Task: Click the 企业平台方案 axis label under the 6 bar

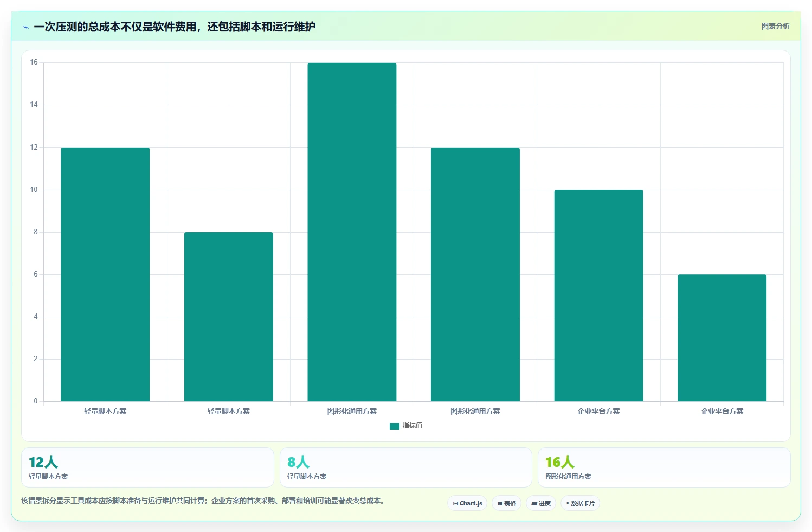Action: [722, 411]
